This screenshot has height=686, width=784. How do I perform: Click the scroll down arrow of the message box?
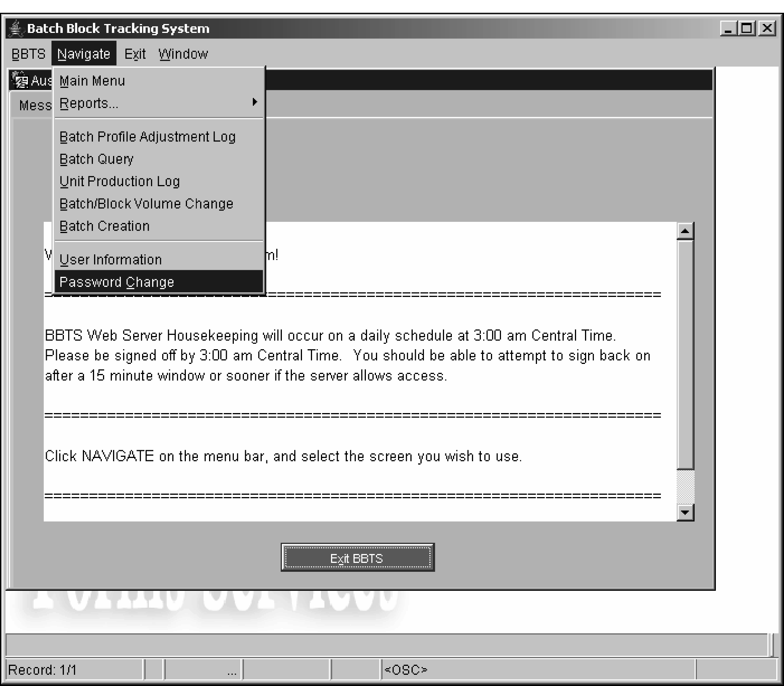pos(685,513)
